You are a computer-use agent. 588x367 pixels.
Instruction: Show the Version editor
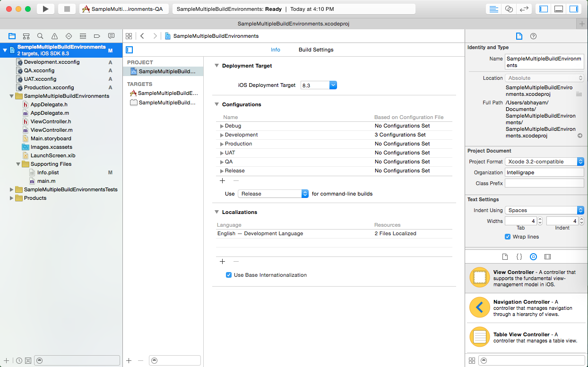524,9
